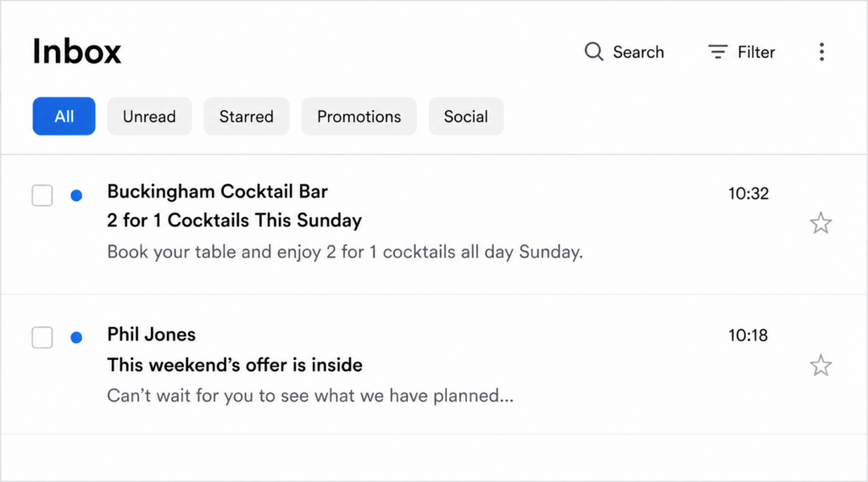
Task: Click the Inbox heading
Action: point(76,52)
